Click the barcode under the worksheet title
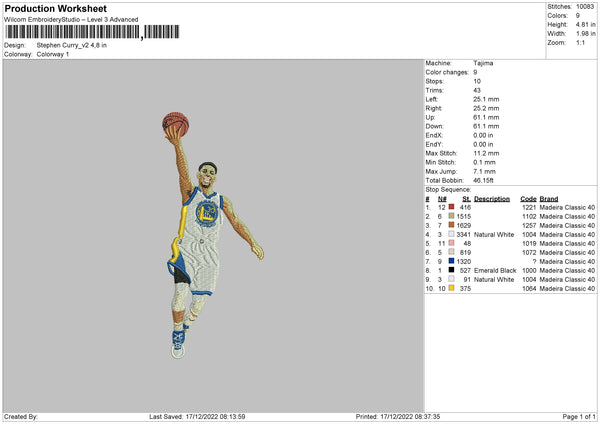600x424 pixels. (x=92, y=32)
